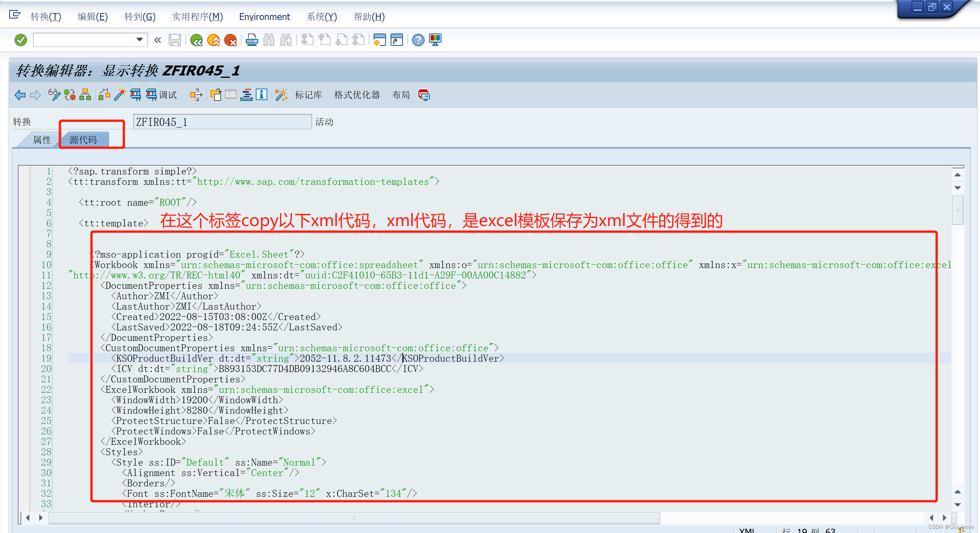
Task: Customize local layout via the monitor icon
Action: (x=435, y=40)
